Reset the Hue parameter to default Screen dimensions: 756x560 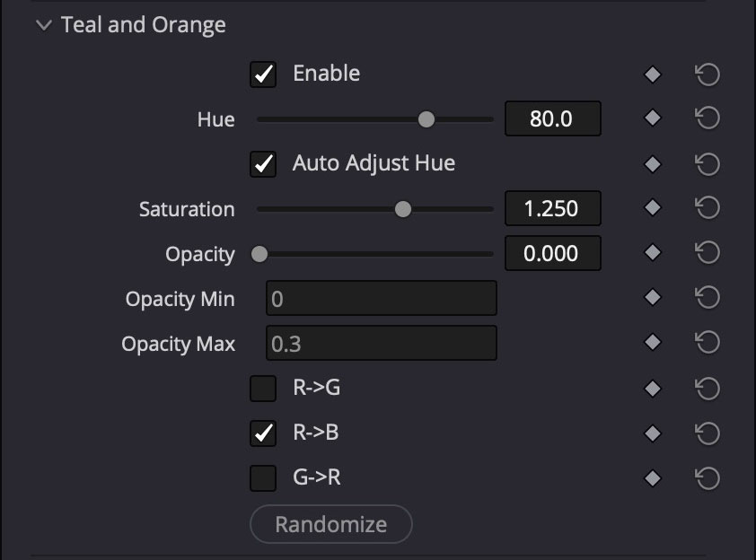point(708,118)
